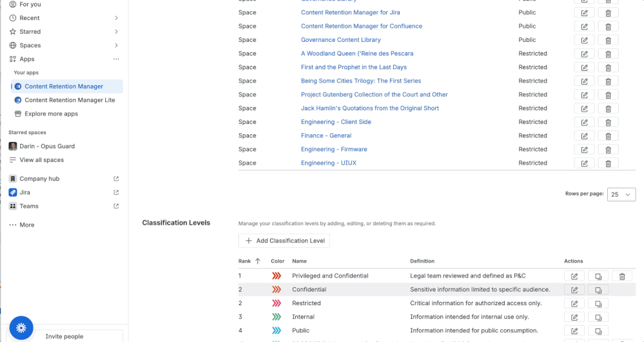Image resolution: width=644 pixels, height=342 pixels.
Task: Click Add Classification Level button
Action: point(284,241)
